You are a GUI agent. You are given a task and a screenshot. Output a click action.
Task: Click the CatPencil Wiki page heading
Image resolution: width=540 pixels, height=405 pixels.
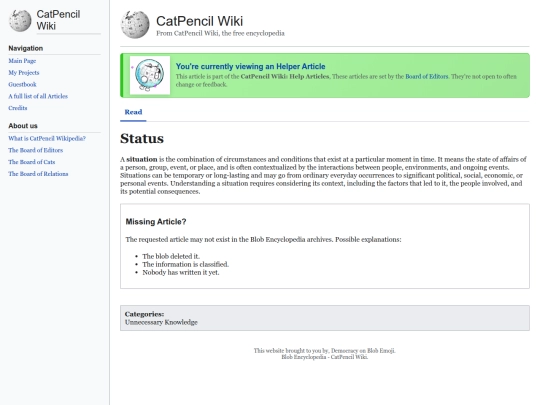(199, 21)
